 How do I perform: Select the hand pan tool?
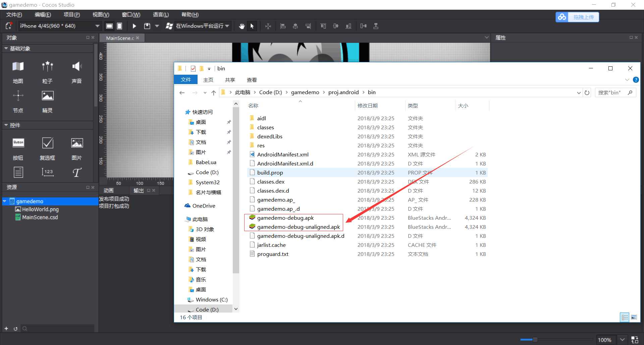point(241,26)
